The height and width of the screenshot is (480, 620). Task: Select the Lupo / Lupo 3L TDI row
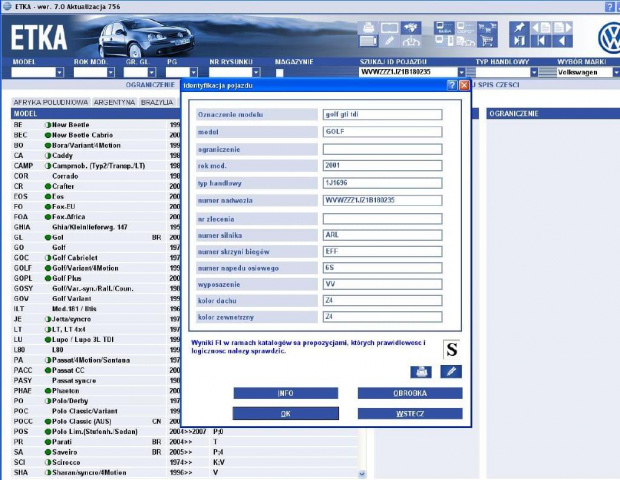95,340
